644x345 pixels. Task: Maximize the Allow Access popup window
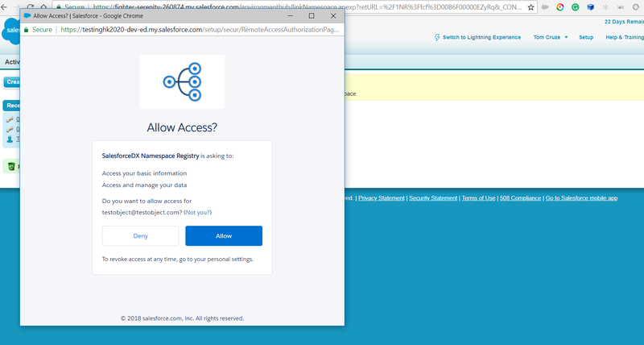click(x=312, y=16)
